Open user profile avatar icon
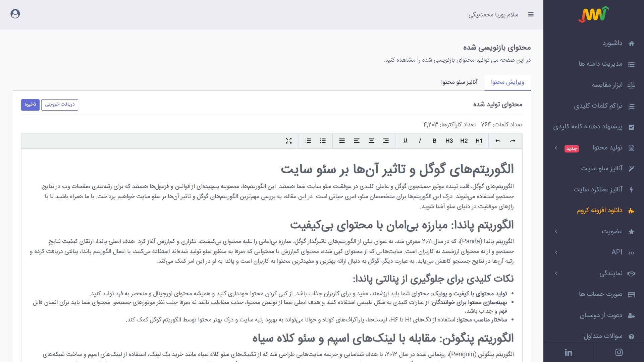Image resolution: width=644 pixels, height=362 pixels. pyautogui.click(x=15, y=14)
